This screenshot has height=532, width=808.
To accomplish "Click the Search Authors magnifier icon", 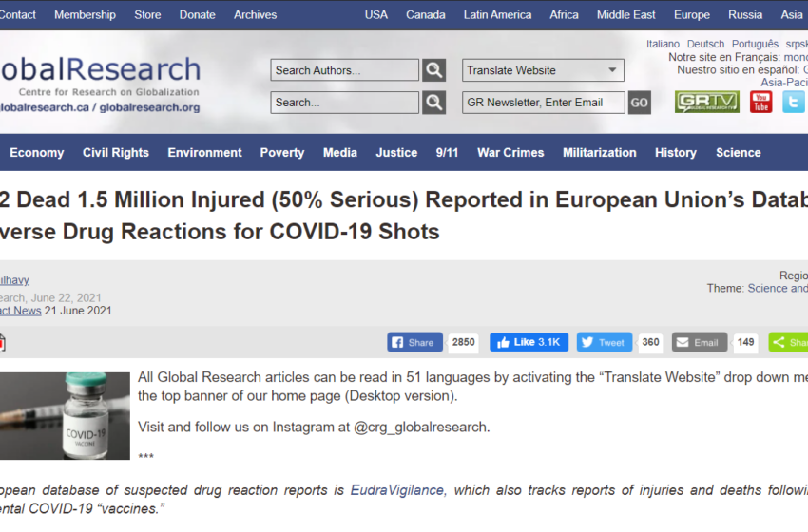I will (x=433, y=70).
